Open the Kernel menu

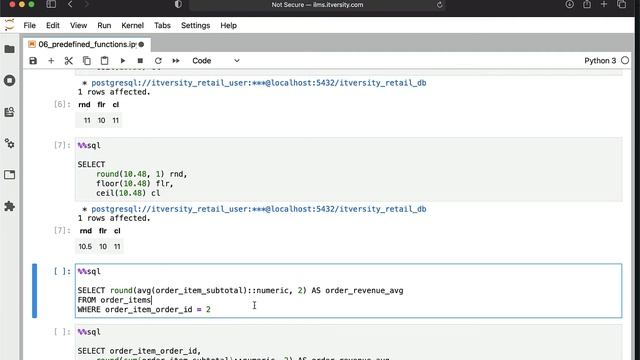(132, 25)
